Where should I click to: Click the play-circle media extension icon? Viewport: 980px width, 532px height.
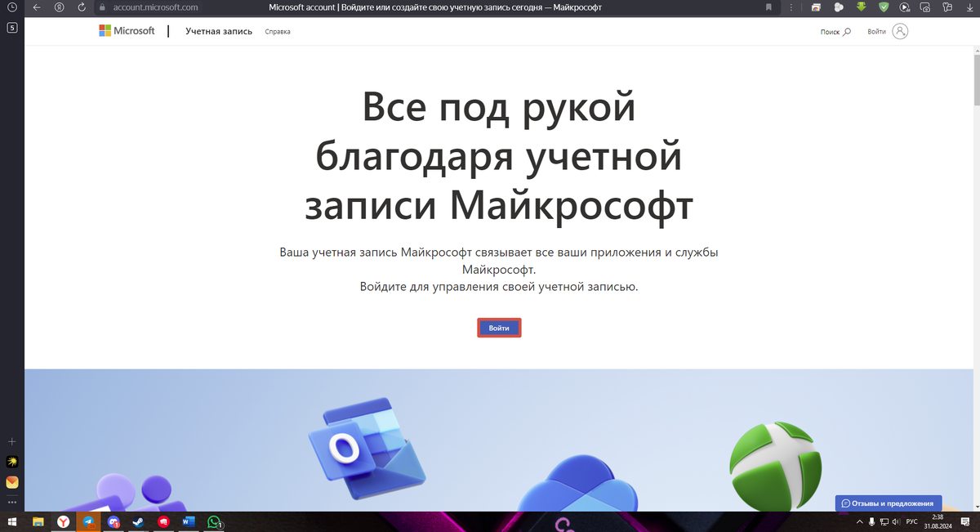tap(905, 7)
